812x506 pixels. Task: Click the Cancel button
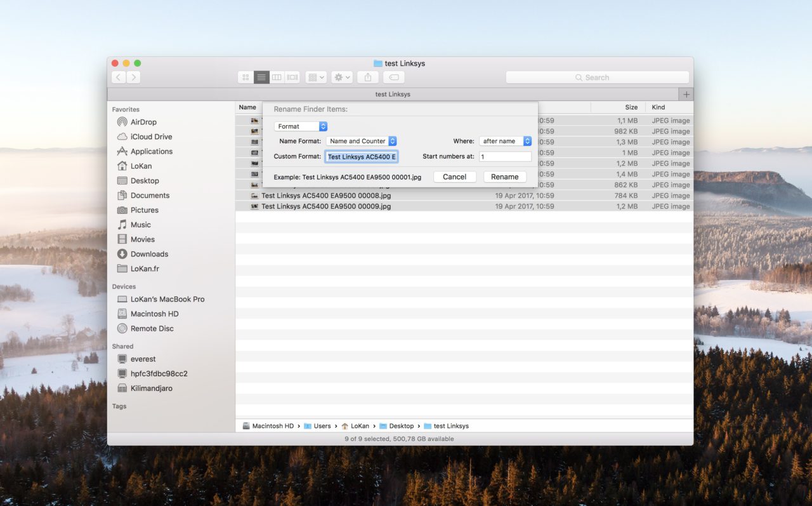[455, 177]
